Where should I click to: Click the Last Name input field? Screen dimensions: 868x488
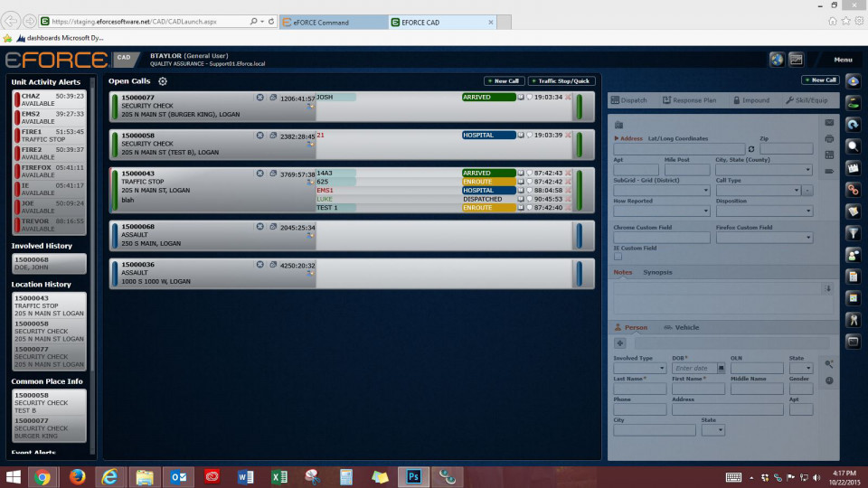(639, 389)
